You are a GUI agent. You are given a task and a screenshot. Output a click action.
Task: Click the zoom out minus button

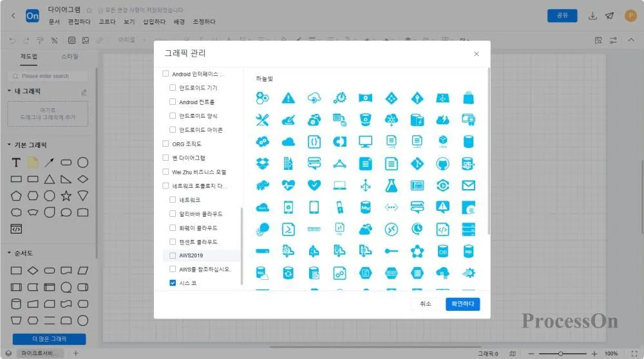531,354
